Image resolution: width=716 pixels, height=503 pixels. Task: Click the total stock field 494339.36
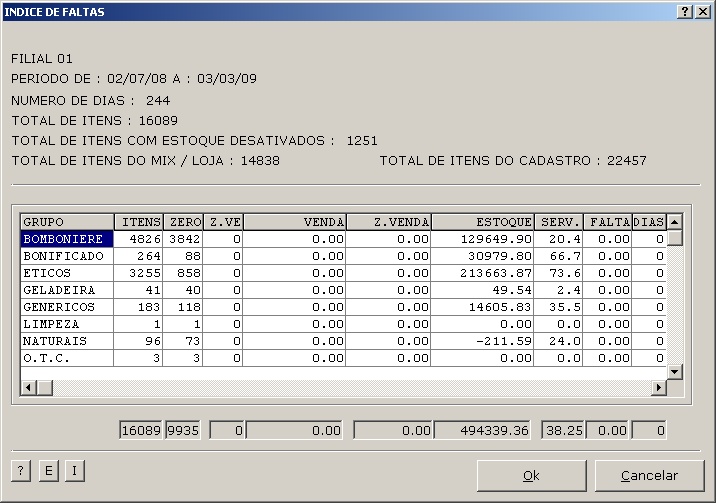pos(485,431)
